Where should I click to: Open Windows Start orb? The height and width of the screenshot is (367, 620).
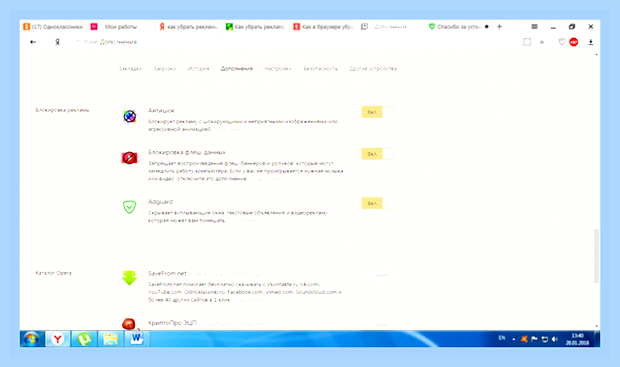pyautogui.click(x=32, y=339)
